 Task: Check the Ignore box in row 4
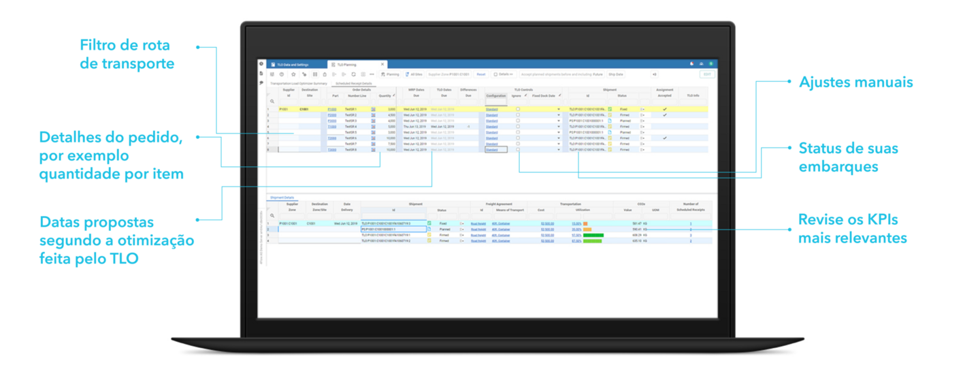(517, 127)
